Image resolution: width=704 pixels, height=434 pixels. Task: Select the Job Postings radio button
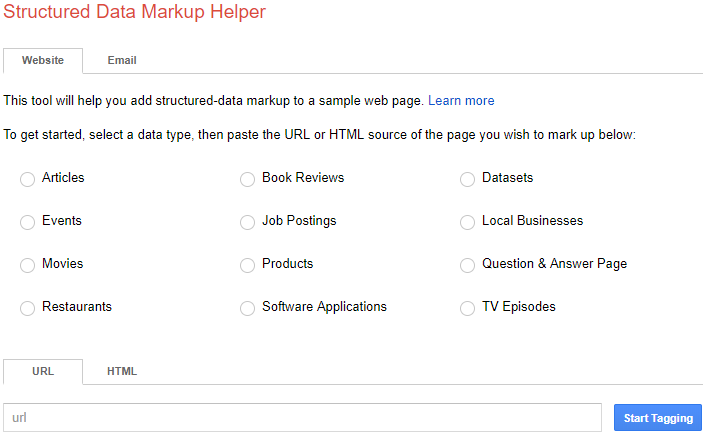[247, 222]
